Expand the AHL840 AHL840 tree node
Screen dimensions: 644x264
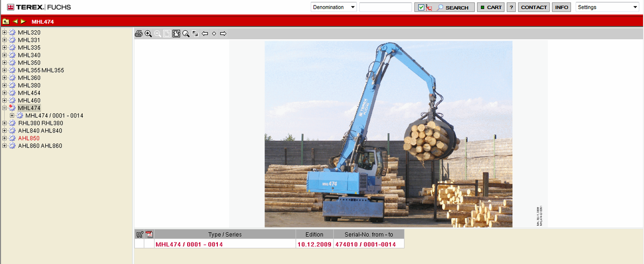[5, 130]
